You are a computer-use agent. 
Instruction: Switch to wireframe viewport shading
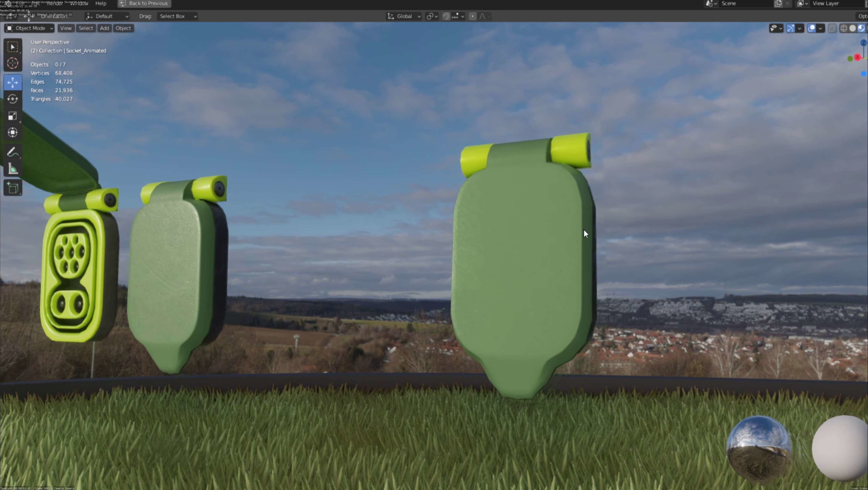844,28
